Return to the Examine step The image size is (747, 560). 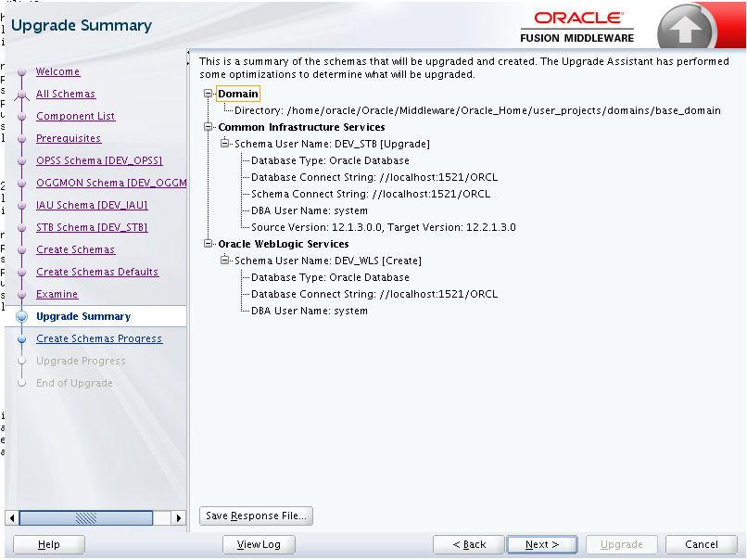click(x=57, y=294)
